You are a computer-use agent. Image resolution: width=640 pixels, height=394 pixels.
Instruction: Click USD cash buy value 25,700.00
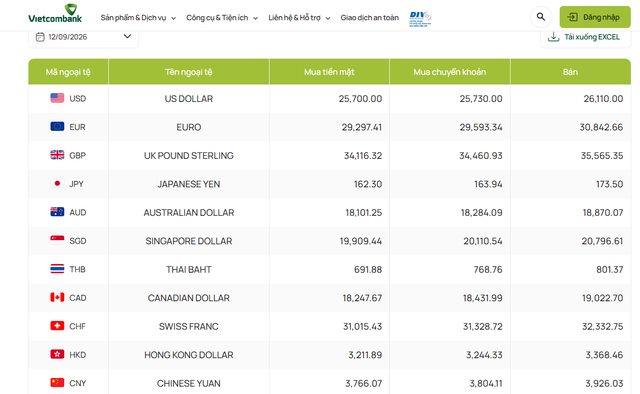360,99
